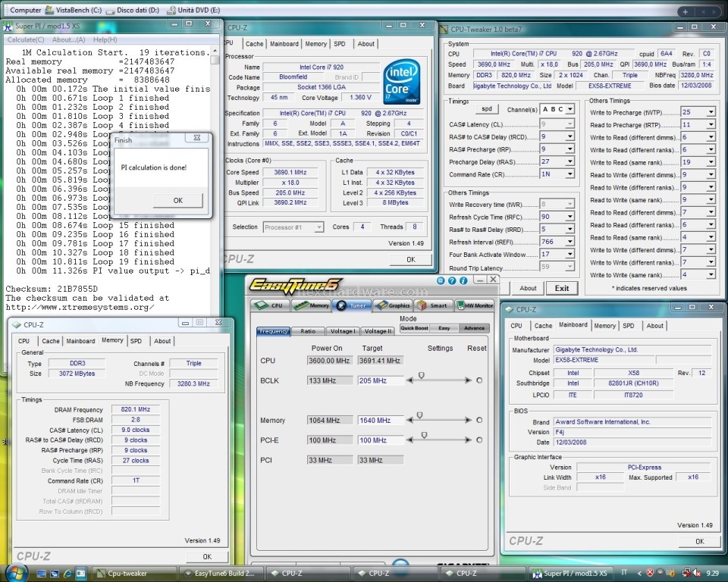
Task: Click the Memory target 1640 MHz field
Action: pyautogui.click(x=380, y=421)
